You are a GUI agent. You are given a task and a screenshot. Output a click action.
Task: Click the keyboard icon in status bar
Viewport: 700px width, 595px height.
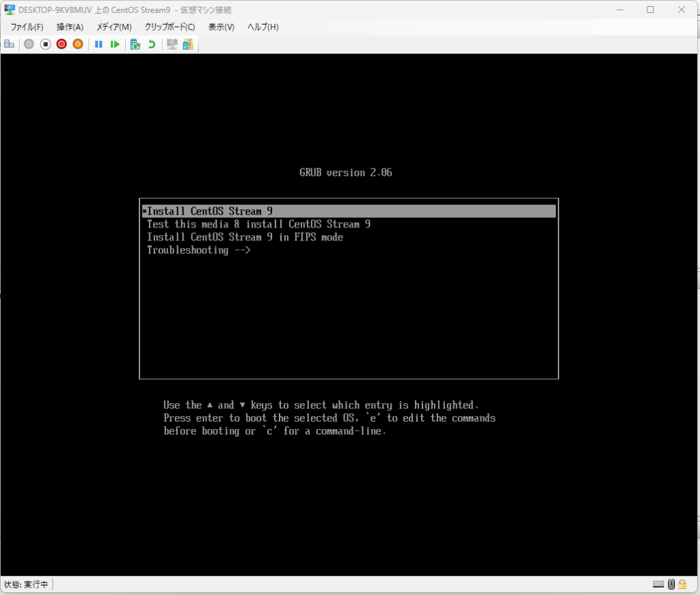(658, 584)
